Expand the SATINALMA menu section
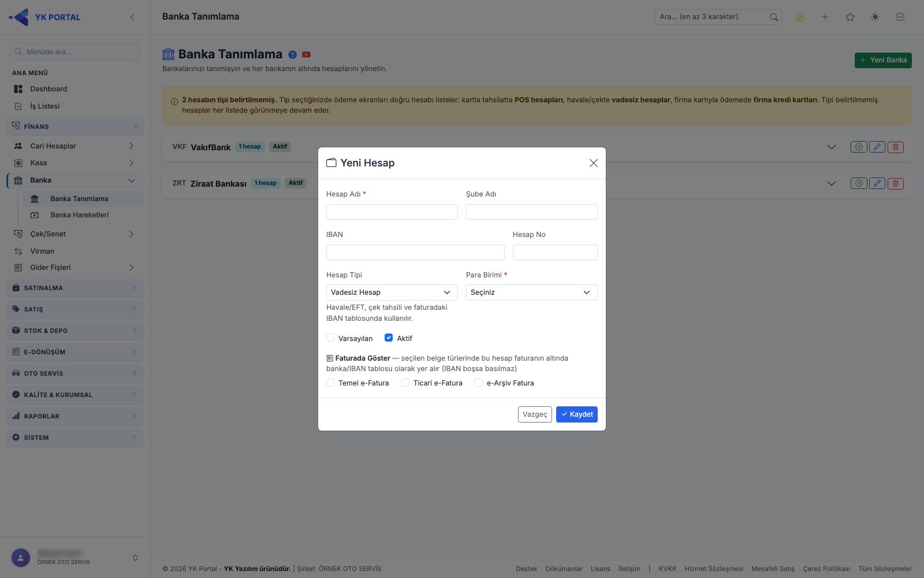The height and width of the screenshot is (578, 924). [75, 288]
